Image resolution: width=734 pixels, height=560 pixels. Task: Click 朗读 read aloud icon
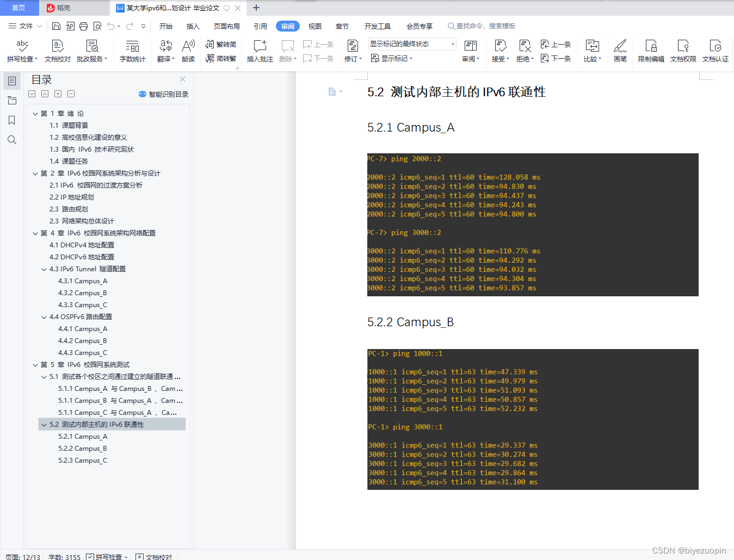[188, 51]
